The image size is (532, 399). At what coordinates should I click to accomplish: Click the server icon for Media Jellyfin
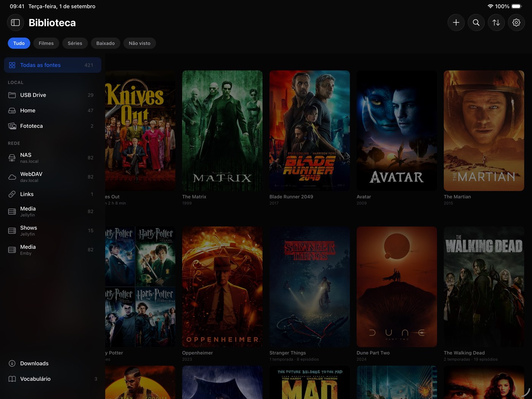[x=12, y=212]
